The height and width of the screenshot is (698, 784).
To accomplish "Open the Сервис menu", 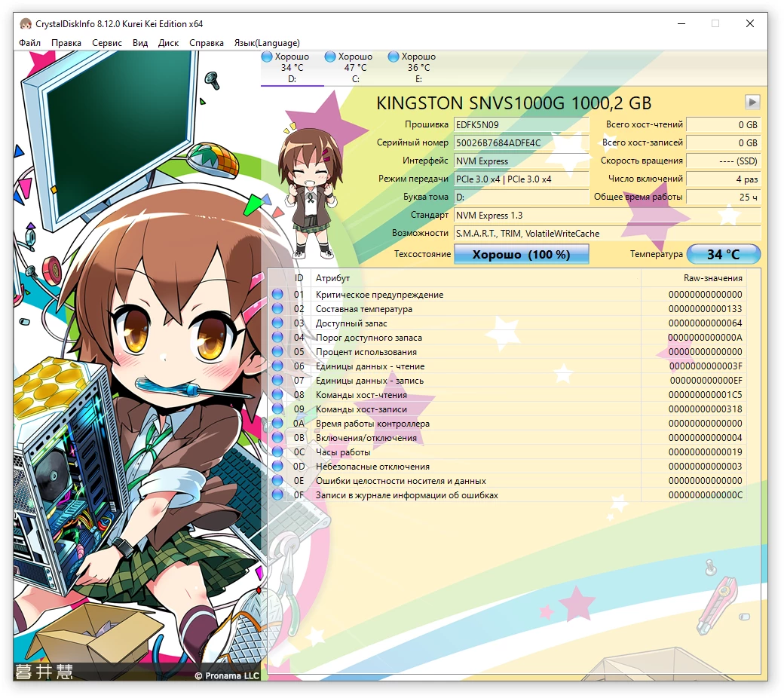I will (107, 43).
